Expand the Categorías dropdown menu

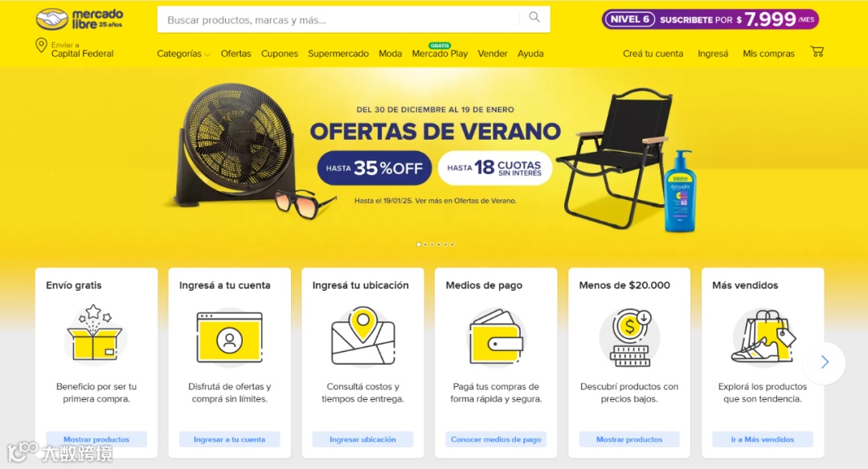tap(183, 54)
